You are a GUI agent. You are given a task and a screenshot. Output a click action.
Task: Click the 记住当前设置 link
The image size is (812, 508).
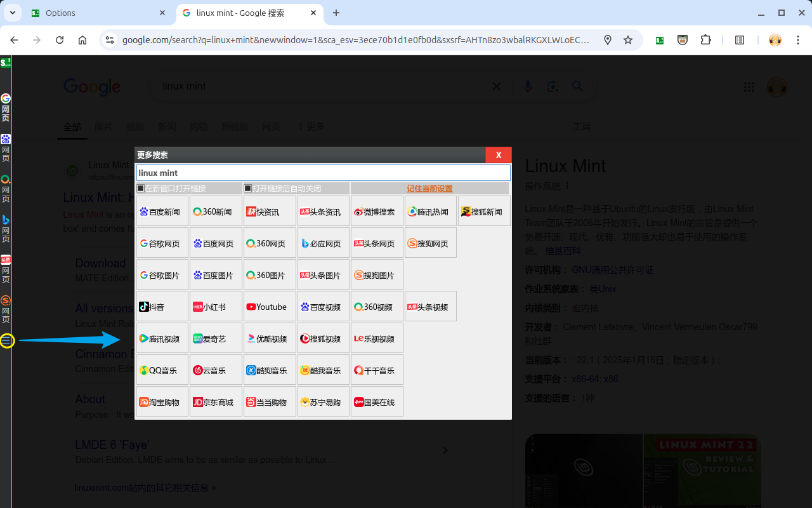click(x=429, y=188)
